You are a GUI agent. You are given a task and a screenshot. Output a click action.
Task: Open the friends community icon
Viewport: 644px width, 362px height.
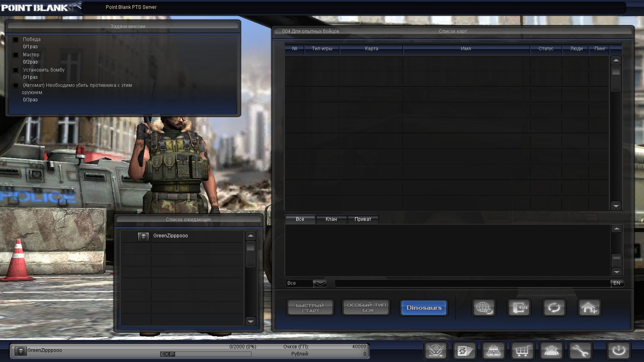point(551,351)
